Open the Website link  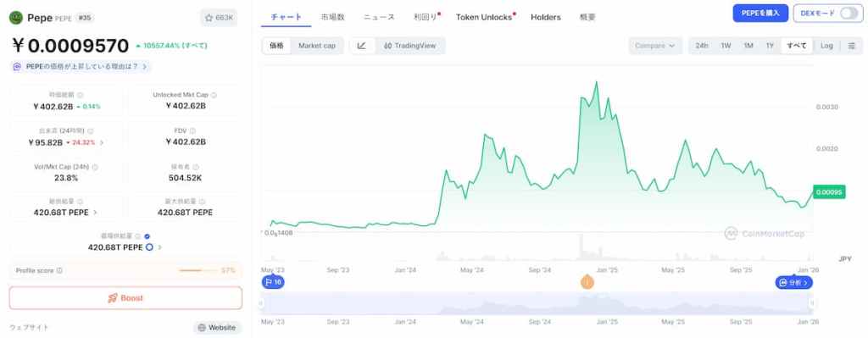[x=217, y=328]
